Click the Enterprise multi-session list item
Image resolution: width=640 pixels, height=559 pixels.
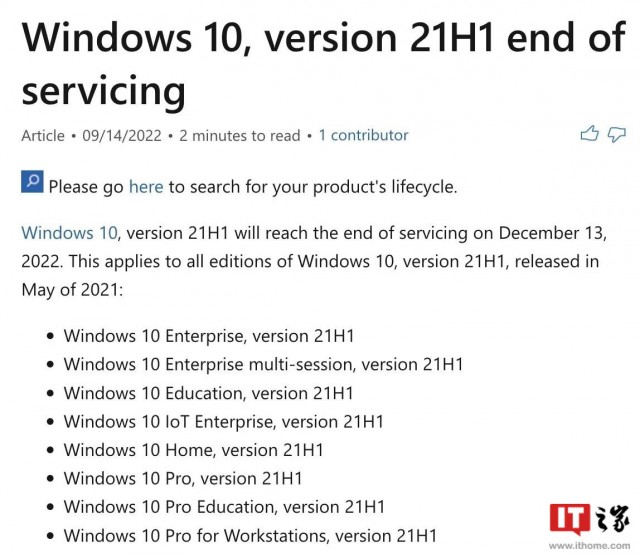(x=263, y=365)
